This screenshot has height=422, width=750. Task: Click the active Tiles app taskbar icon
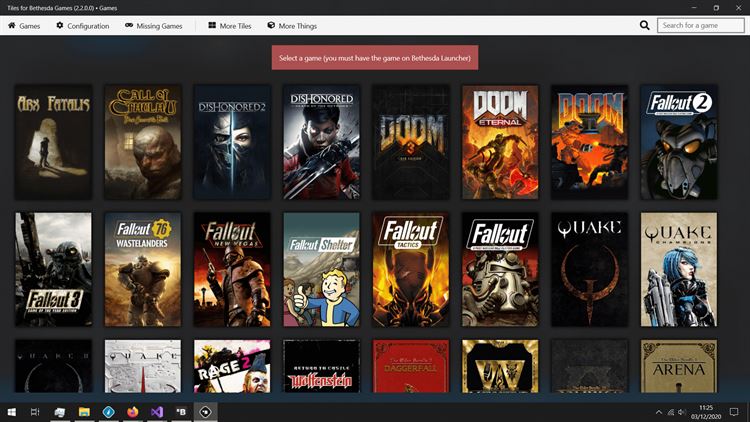(205, 412)
